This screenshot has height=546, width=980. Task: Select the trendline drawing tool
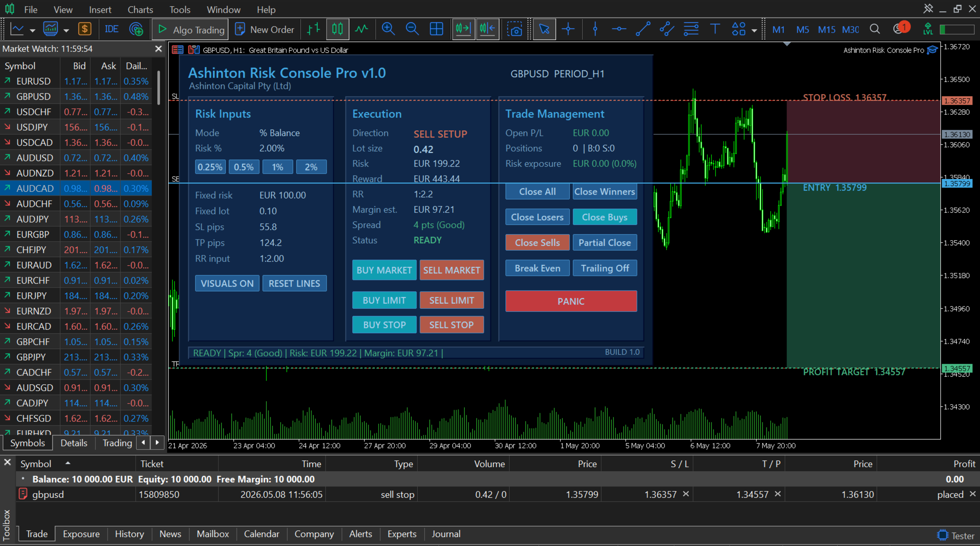[643, 29]
